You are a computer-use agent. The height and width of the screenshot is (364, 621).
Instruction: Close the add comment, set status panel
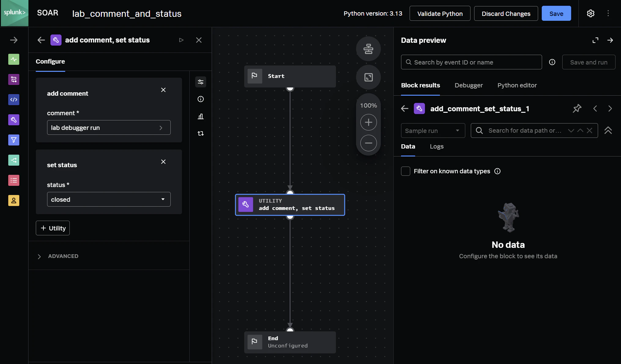coord(199,40)
